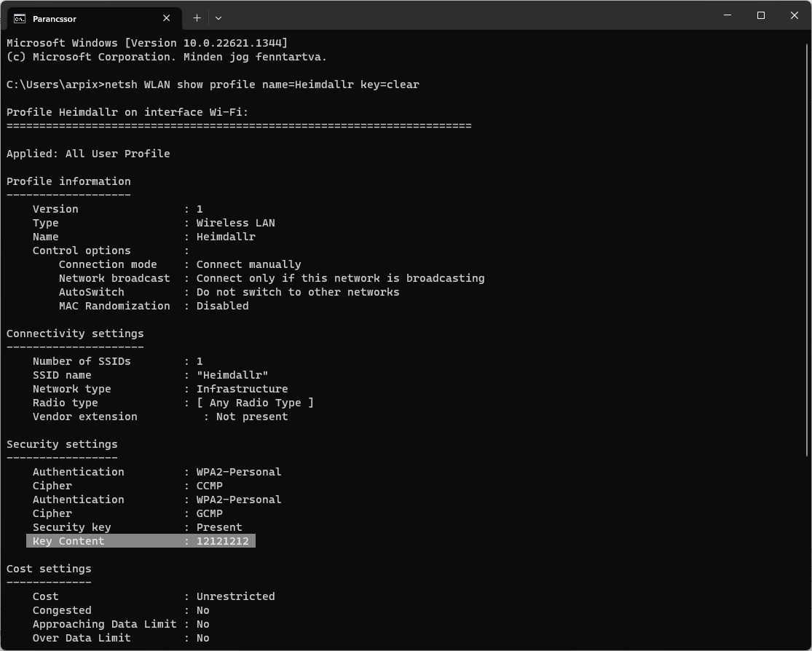This screenshot has height=651, width=812.
Task: Click the Command Prompt icon in the tab
Action: tap(20, 18)
